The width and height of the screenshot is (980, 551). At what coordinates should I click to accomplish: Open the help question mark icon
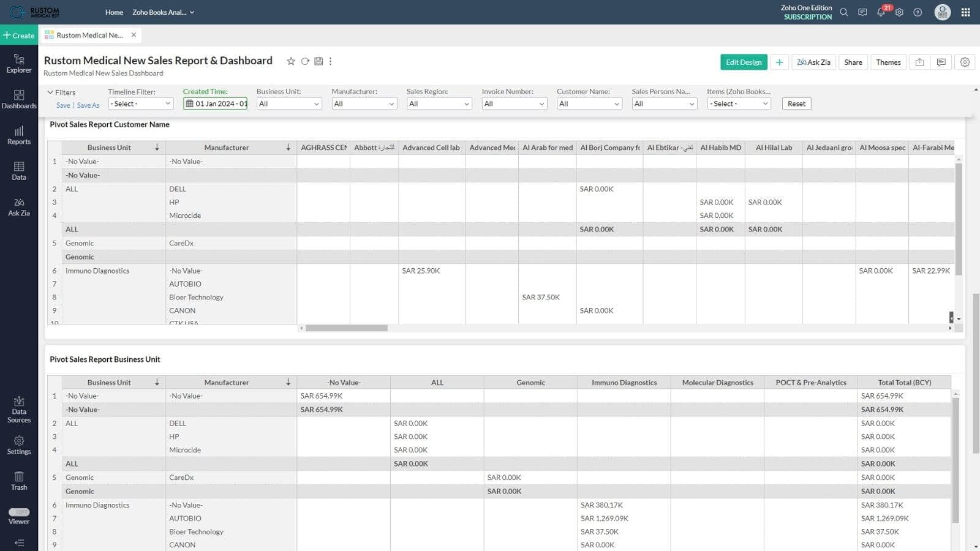[x=918, y=12]
